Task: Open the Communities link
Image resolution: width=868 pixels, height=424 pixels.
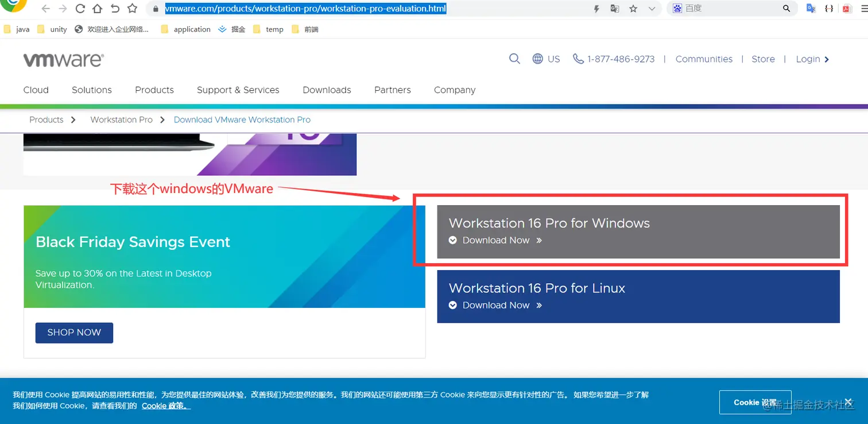Action: pos(704,59)
